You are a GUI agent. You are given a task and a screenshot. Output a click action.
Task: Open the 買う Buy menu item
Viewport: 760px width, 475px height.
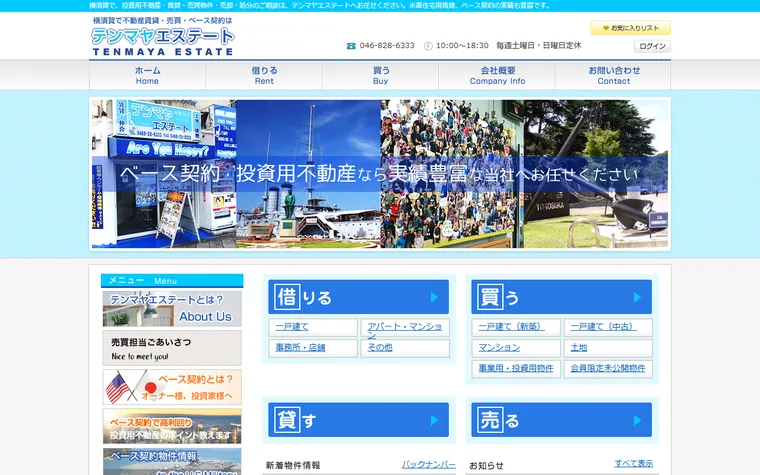(380, 75)
